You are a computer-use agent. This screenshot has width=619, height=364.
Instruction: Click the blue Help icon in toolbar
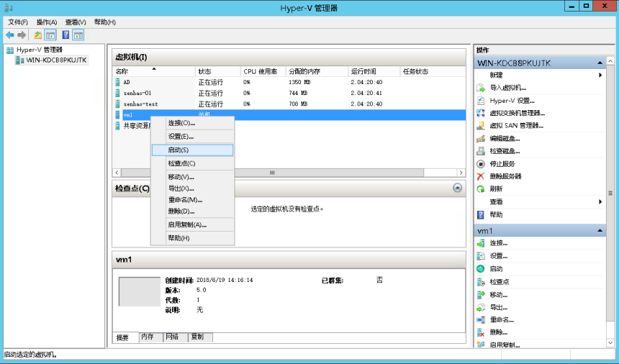coord(65,35)
